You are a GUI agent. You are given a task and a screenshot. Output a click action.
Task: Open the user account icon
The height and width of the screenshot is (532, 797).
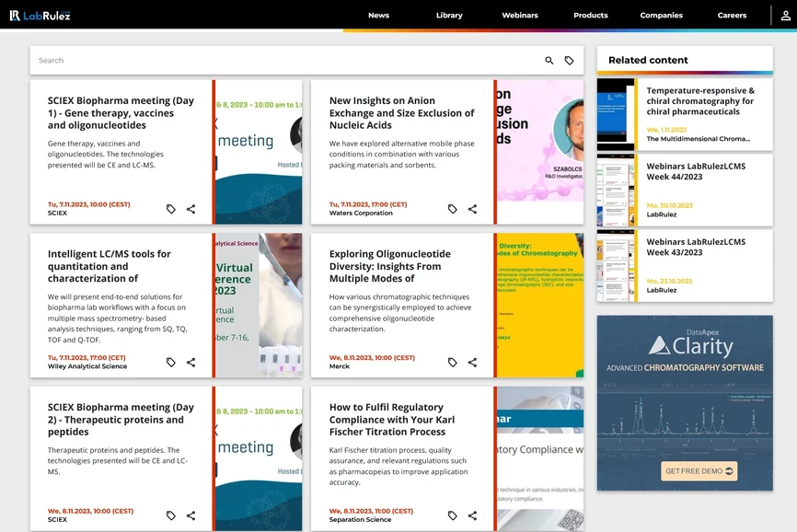[786, 16]
